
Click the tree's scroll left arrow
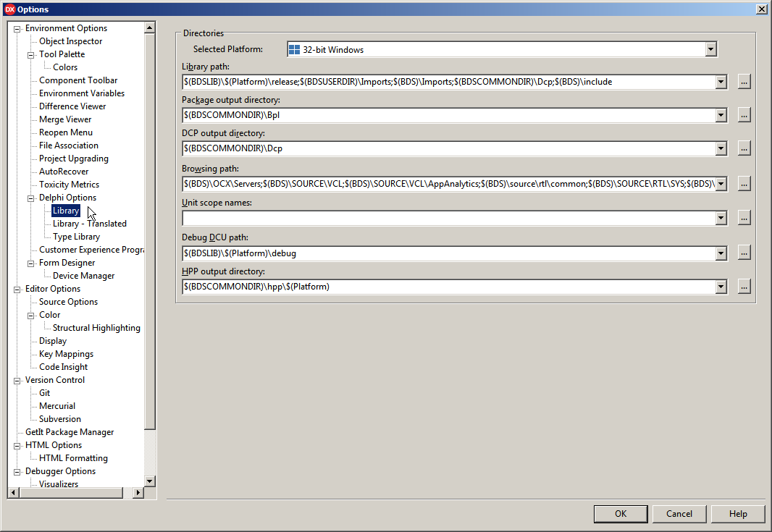14,493
